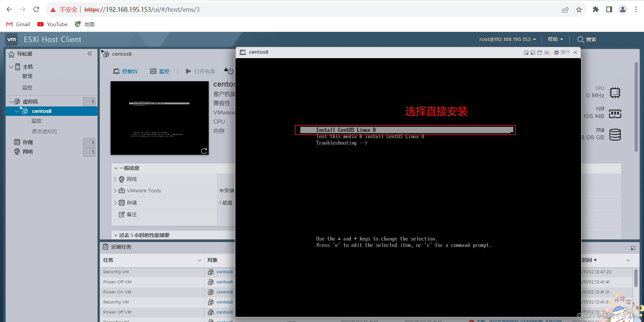
Task: Close the centos8 console window
Action: (575, 52)
